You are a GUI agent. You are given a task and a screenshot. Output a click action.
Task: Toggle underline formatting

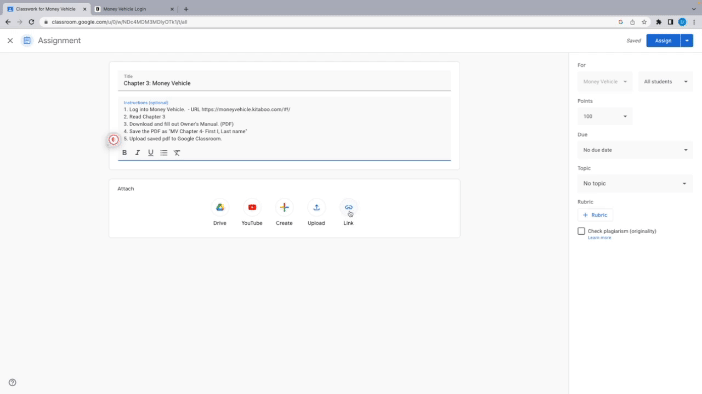click(151, 153)
